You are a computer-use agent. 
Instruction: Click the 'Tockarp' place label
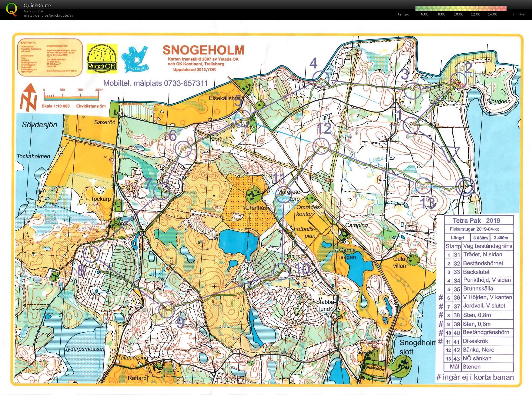(x=101, y=199)
